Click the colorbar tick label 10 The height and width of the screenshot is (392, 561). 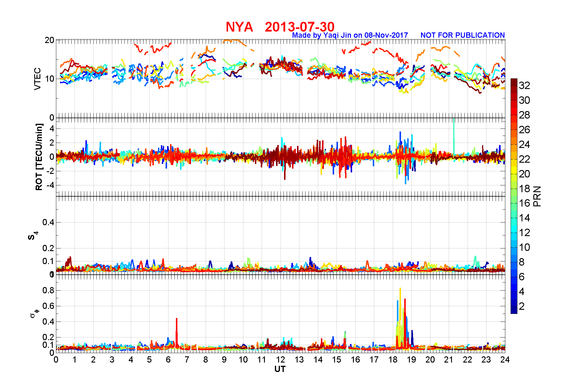tap(524, 247)
